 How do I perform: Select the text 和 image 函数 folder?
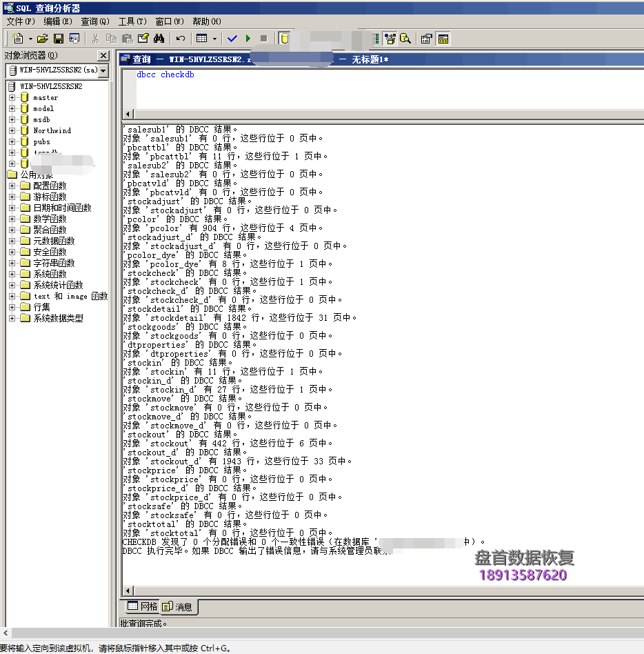(70, 296)
